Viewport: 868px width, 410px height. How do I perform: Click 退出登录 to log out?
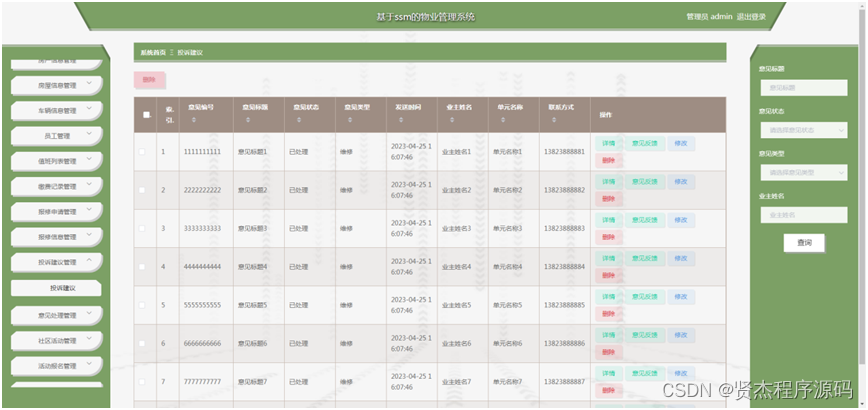coord(751,17)
